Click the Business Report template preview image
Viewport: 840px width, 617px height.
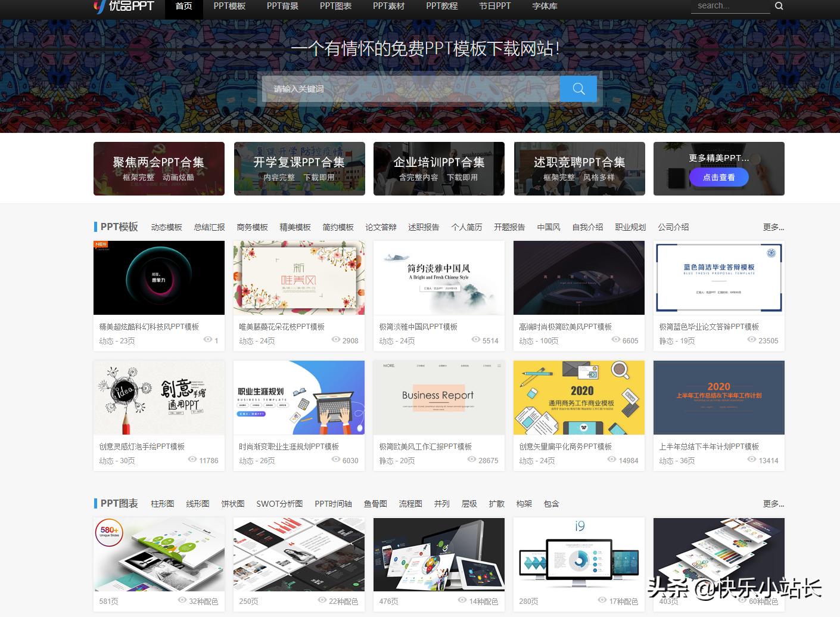pos(439,397)
